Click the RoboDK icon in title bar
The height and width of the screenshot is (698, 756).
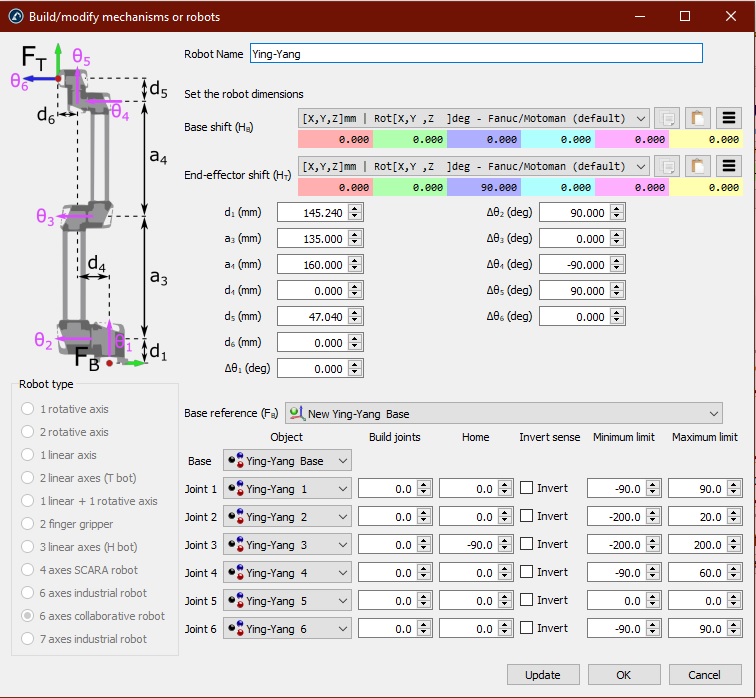click(x=16, y=16)
